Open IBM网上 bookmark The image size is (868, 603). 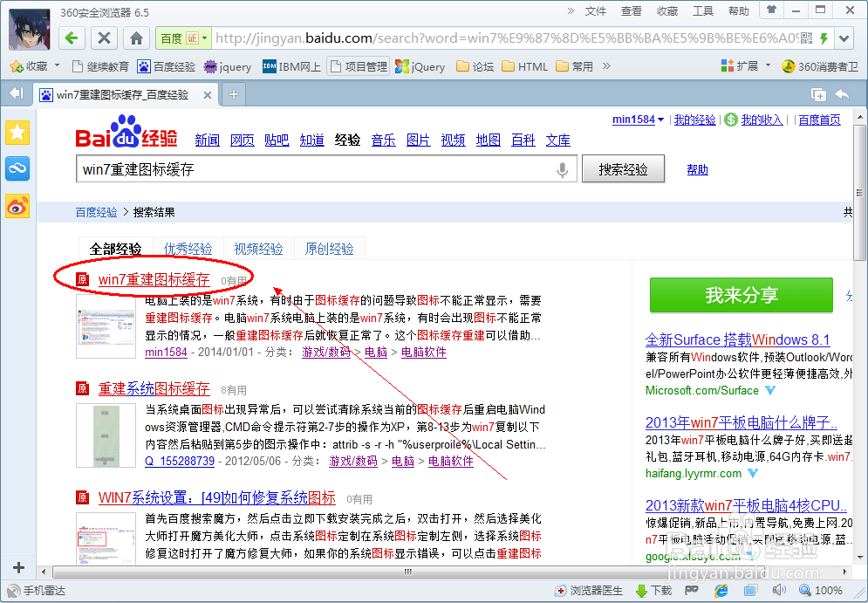(x=291, y=67)
